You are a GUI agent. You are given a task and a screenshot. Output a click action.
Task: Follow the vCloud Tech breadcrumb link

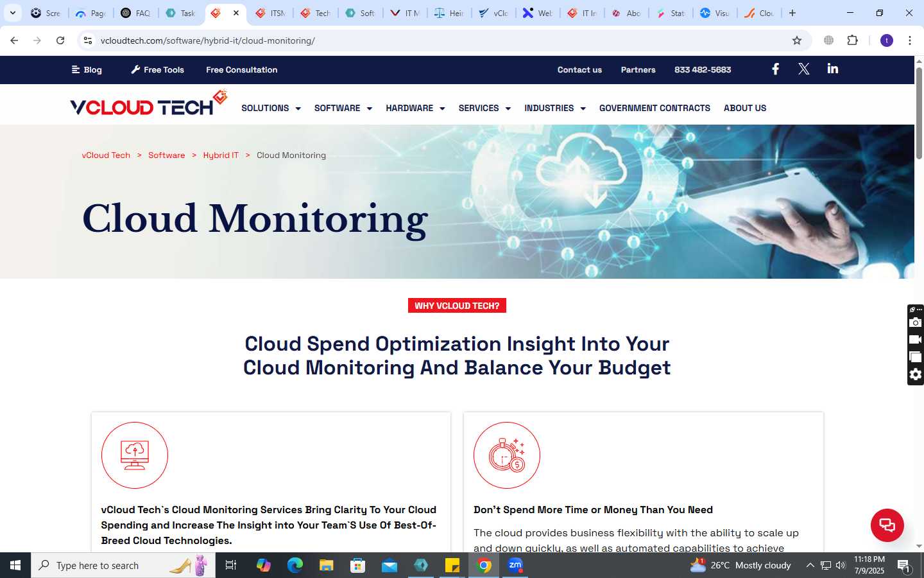(x=106, y=155)
